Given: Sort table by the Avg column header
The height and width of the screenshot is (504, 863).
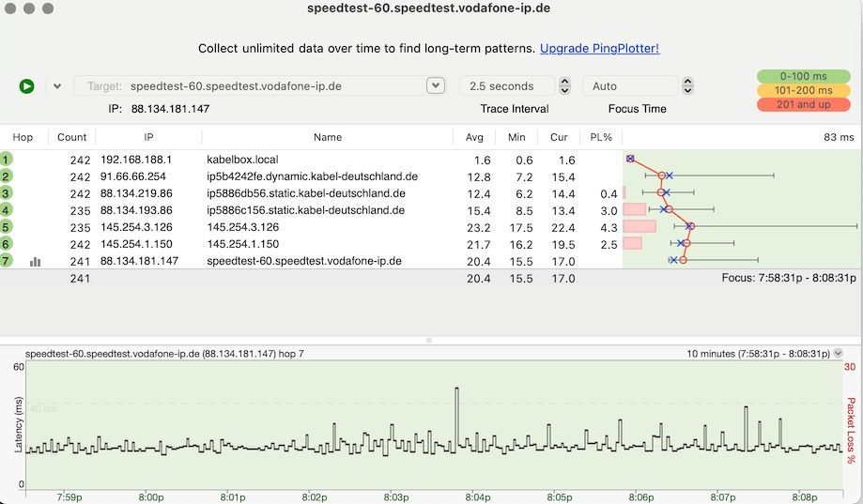Looking at the screenshot, I should [474, 137].
